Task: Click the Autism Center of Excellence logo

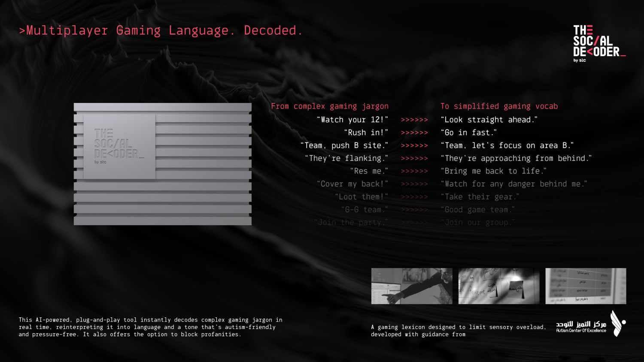Action: click(x=591, y=323)
